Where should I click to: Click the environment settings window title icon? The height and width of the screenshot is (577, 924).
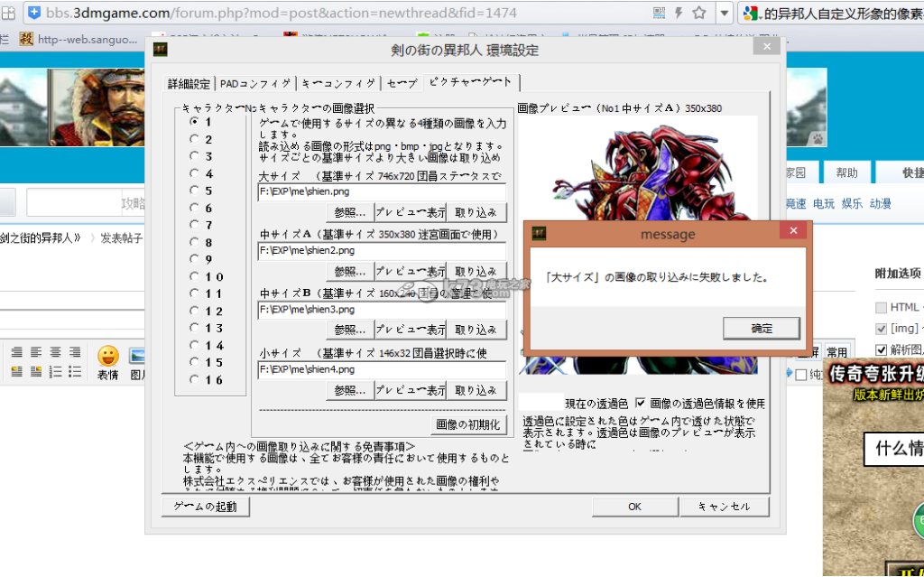click(161, 50)
